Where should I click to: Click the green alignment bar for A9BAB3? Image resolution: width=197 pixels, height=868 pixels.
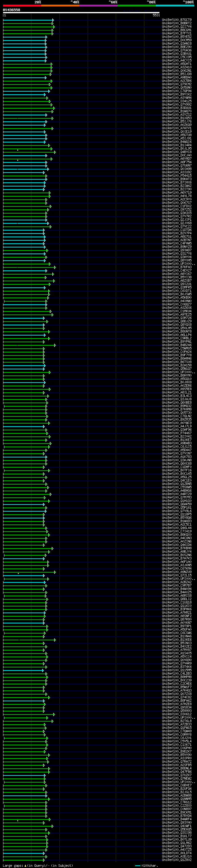click(27, 443)
